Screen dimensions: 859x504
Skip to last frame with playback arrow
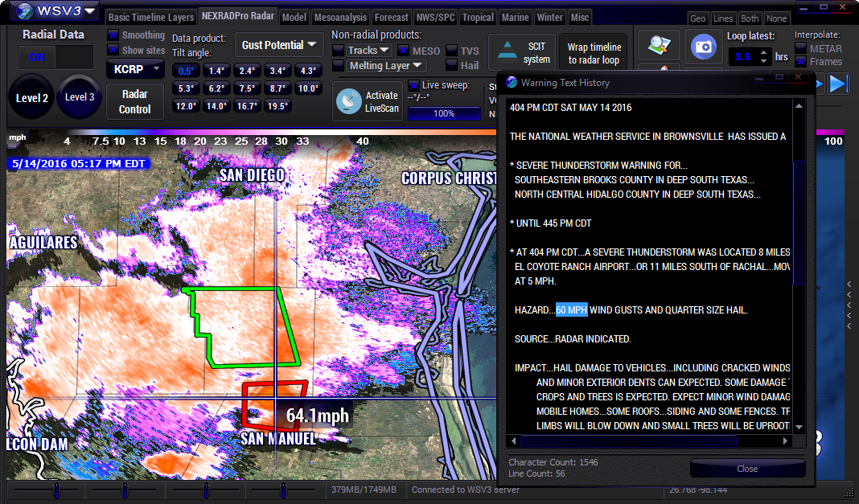[839, 84]
